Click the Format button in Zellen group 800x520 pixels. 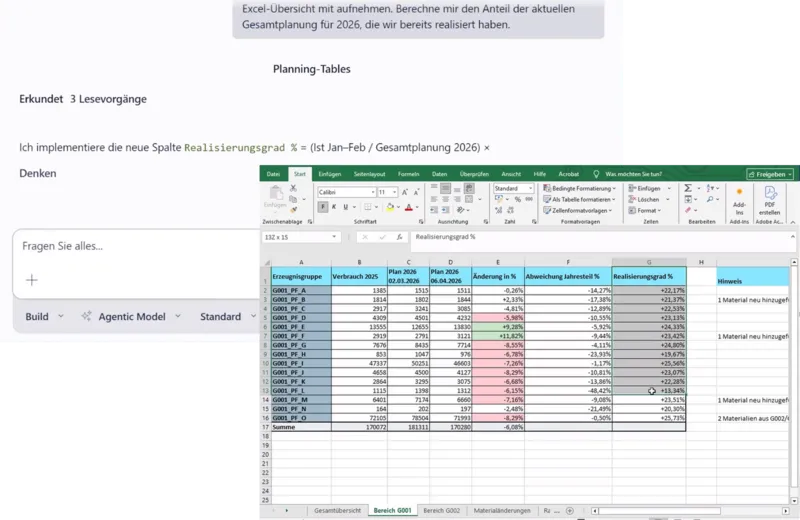click(x=645, y=210)
